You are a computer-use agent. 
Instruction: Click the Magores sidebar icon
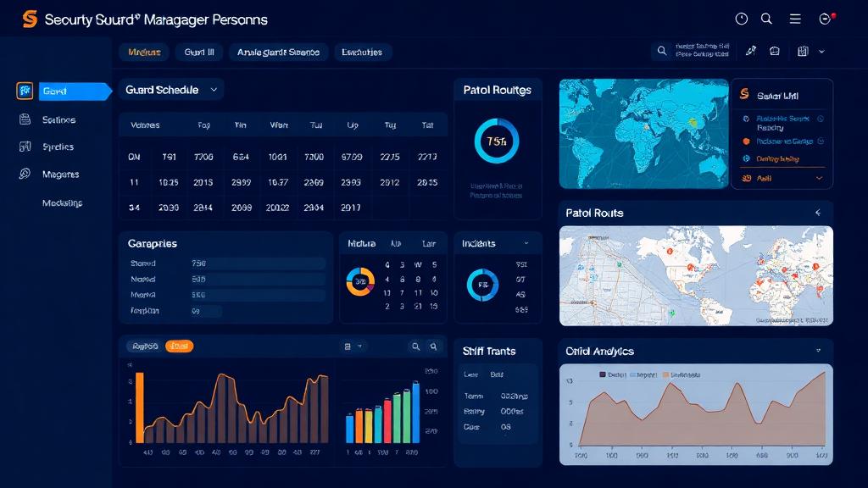(x=26, y=174)
